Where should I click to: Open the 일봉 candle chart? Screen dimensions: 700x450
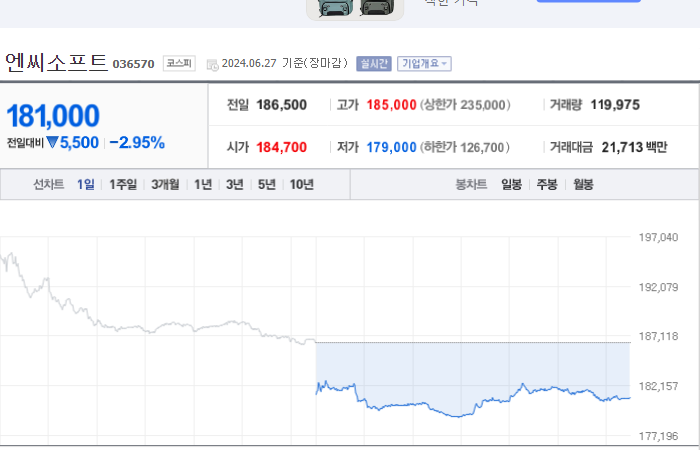512,184
